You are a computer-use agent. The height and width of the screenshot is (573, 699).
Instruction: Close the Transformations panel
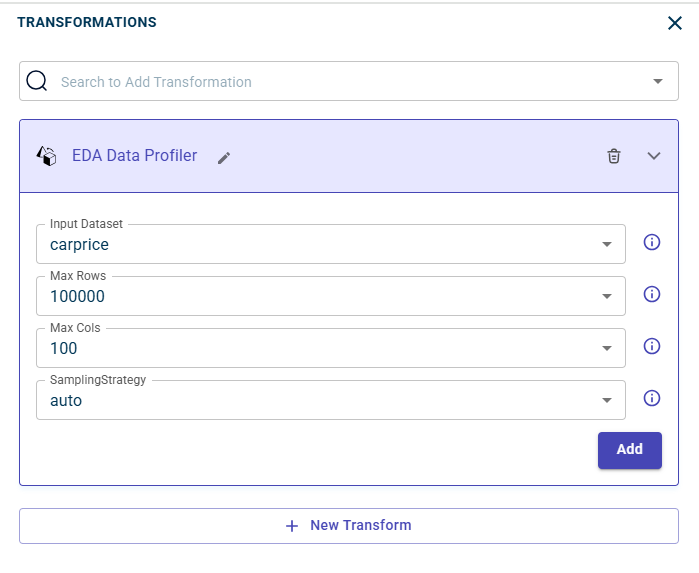click(x=675, y=23)
